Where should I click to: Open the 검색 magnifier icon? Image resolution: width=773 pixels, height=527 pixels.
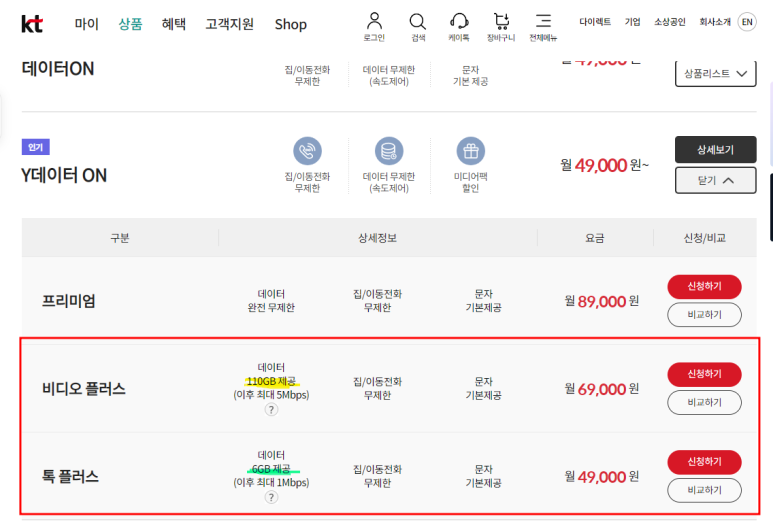coord(418,27)
